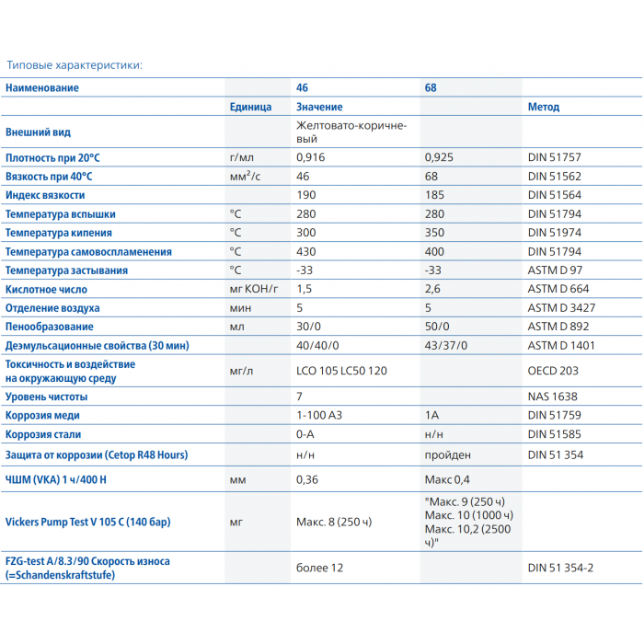The height and width of the screenshot is (644, 644).
Task: Select the "LCO 105 LC50 120" value
Action: pyautogui.click(x=341, y=371)
